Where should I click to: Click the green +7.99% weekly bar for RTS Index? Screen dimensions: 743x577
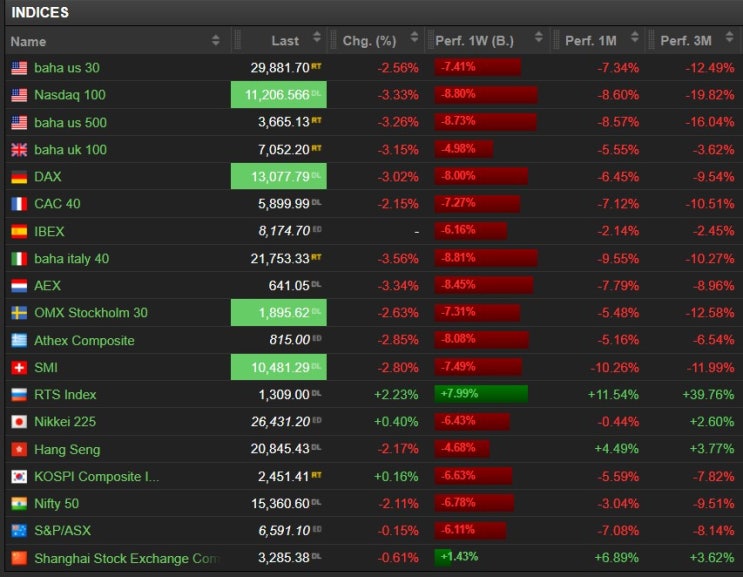click(x=481, y=394)
